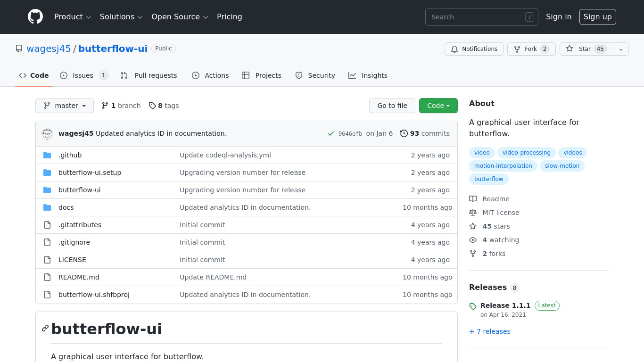Click the GitHub logo icon
Screen dimensions: 644x362
coord(35,16)
